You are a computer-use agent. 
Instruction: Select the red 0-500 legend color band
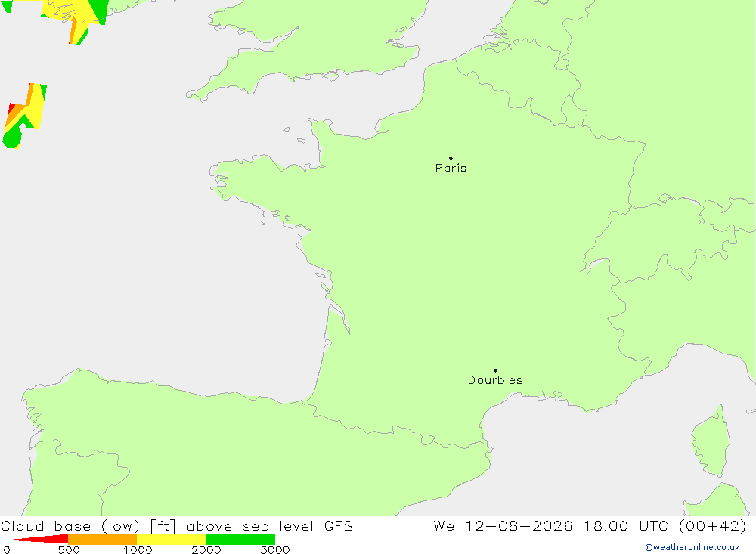tap(37, 539)
